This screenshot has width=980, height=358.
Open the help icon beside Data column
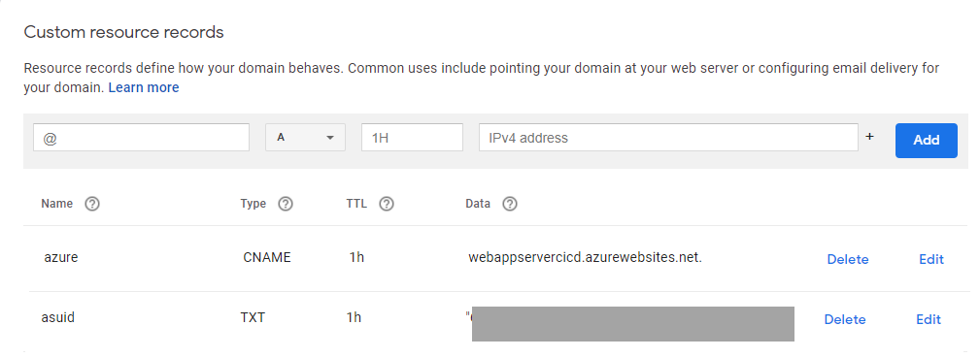[x=510, y=204]
